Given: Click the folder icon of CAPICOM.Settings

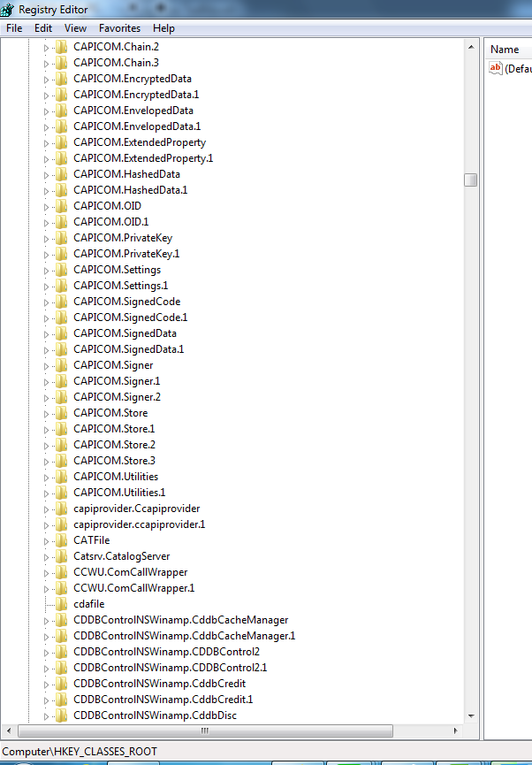Looking at the screenshot, I should pyautogui.click(x=61, y=270).
